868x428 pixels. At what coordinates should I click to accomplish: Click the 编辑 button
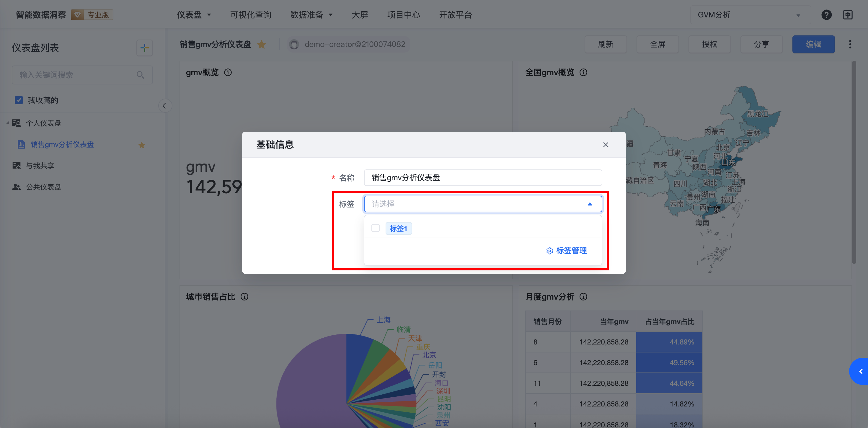813,44
